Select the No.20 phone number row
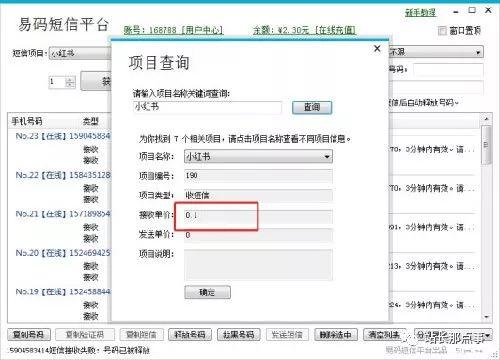This screenshot has height=360, width=500. (x=63, y=253)
